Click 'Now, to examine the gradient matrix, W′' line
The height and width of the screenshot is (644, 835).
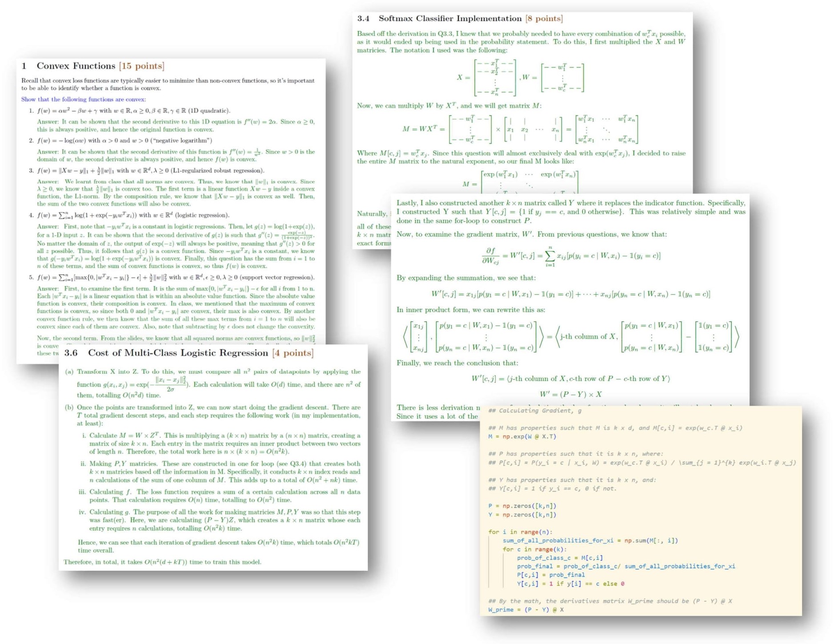(532, 234)
